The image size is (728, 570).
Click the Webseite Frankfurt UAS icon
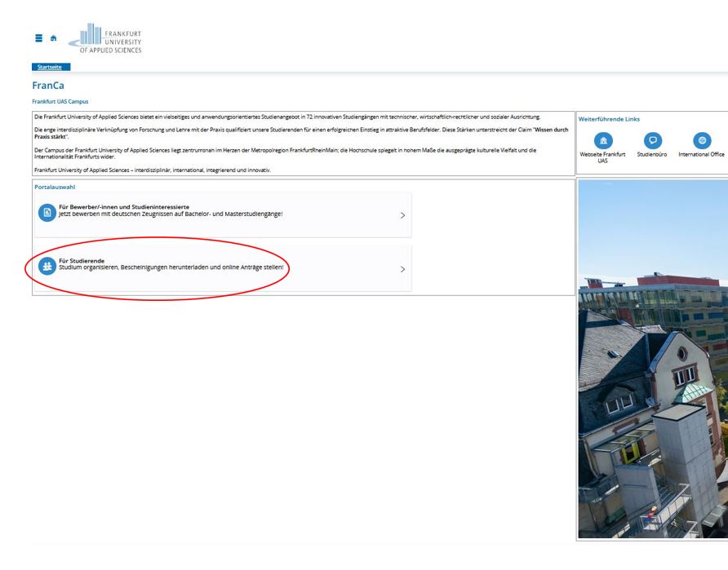[x=603, y=140]
